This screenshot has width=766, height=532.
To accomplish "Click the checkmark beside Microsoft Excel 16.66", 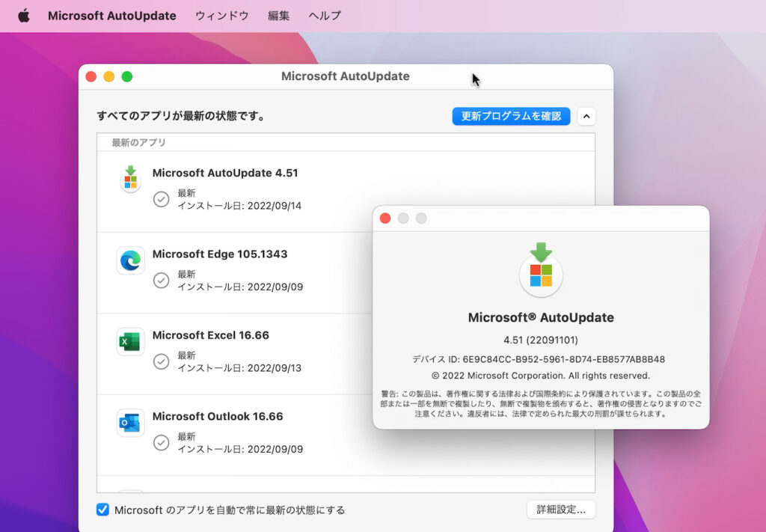I will click(x=161, y=360).
